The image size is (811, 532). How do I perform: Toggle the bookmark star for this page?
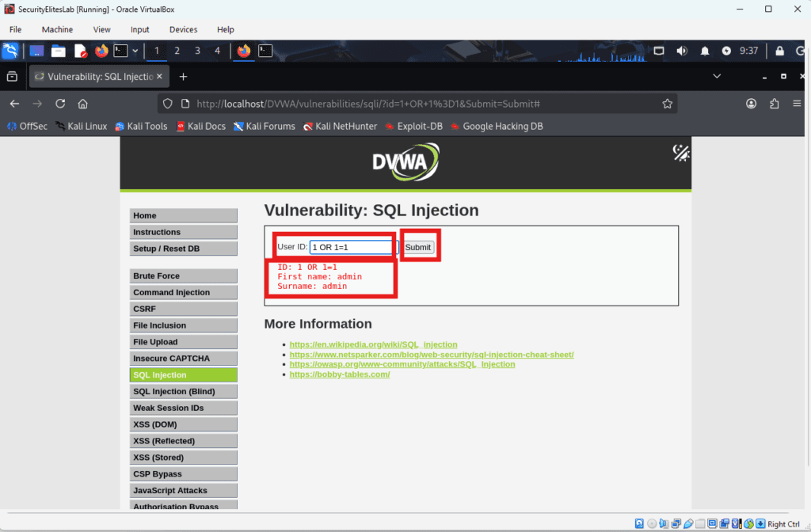(668, 103)
